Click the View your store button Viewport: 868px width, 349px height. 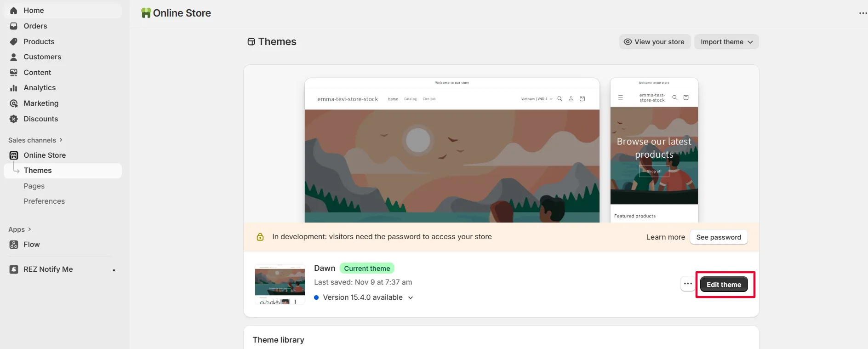point(655,42)
